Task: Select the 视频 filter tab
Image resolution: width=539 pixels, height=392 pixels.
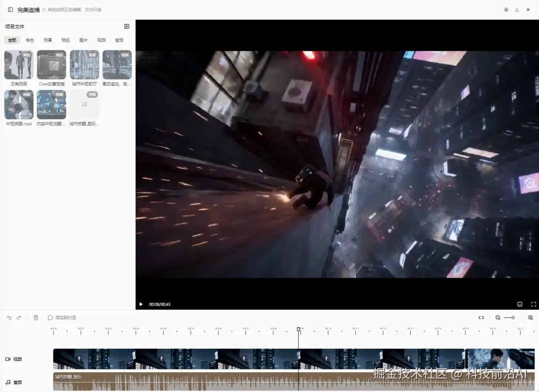Action: pyautogui.click(x=101, y=40)
